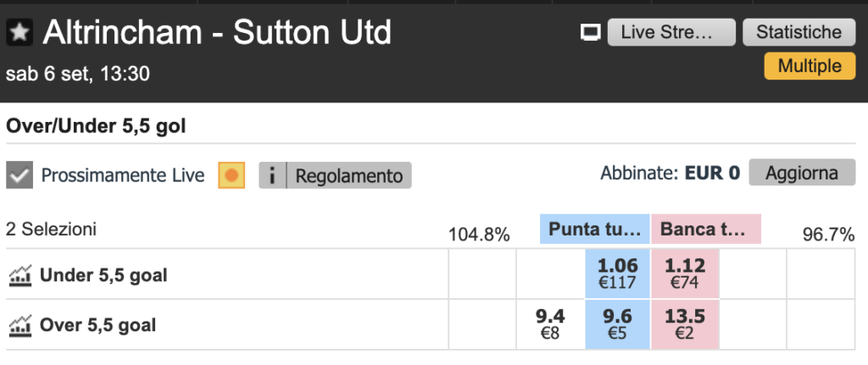Open the Statistiche button

tap(798, 32)
